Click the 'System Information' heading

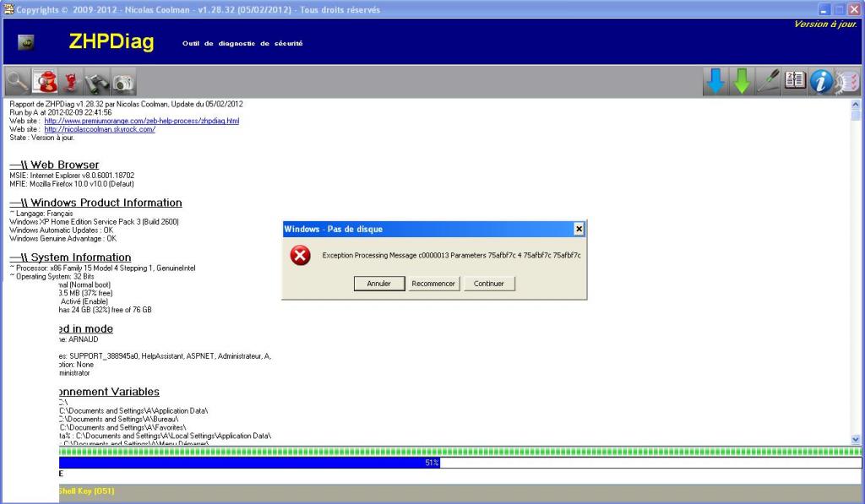70,257
